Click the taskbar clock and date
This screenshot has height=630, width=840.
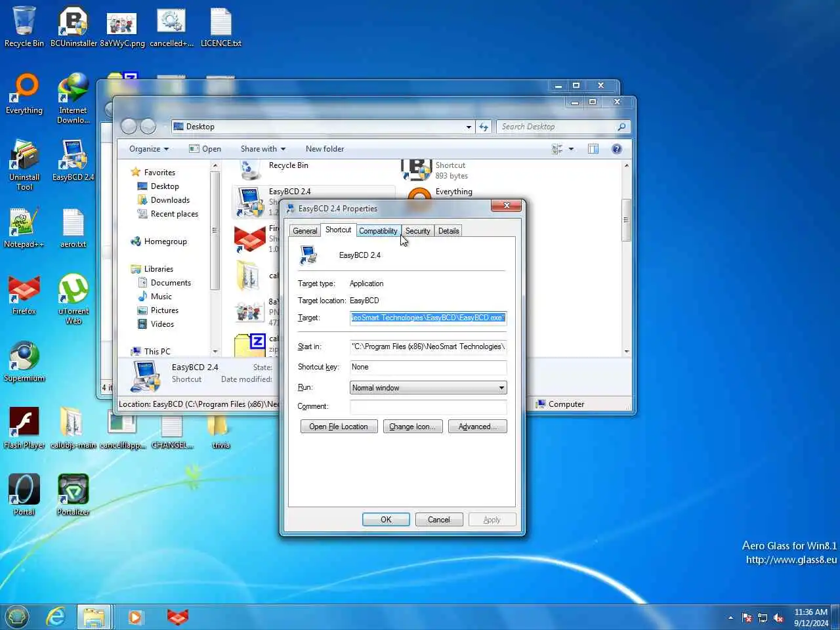pyautogui.click(x=811, y=618)
